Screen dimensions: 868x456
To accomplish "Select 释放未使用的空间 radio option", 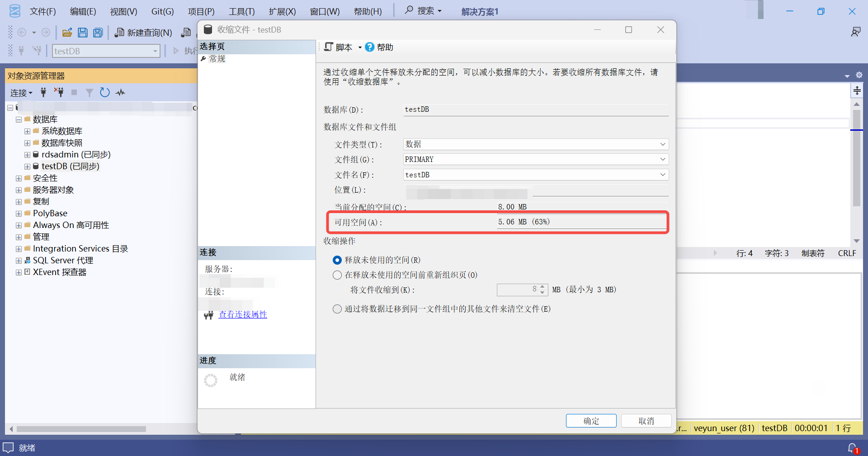I will [x=337, y=260].
